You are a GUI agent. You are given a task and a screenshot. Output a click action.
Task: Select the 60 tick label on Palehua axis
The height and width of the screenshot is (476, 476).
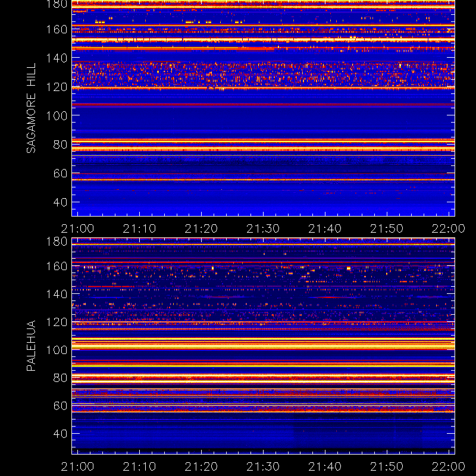(61, 406)
